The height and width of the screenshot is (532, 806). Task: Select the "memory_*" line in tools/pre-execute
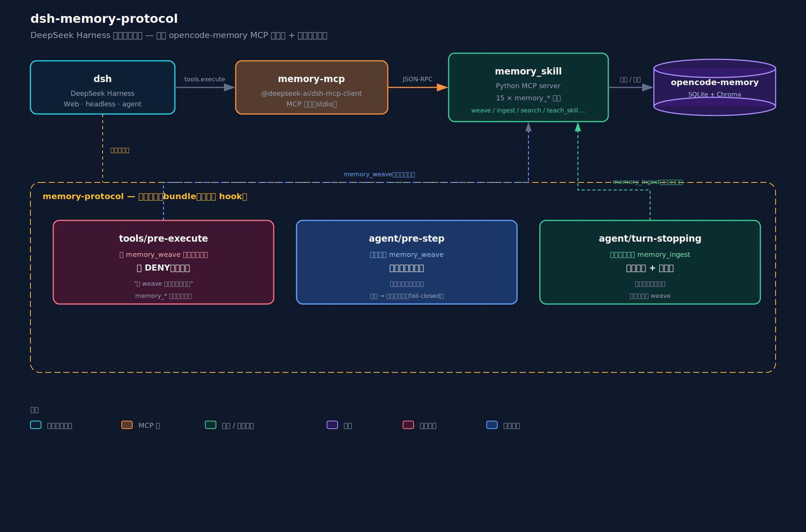[x=163, y=296]
